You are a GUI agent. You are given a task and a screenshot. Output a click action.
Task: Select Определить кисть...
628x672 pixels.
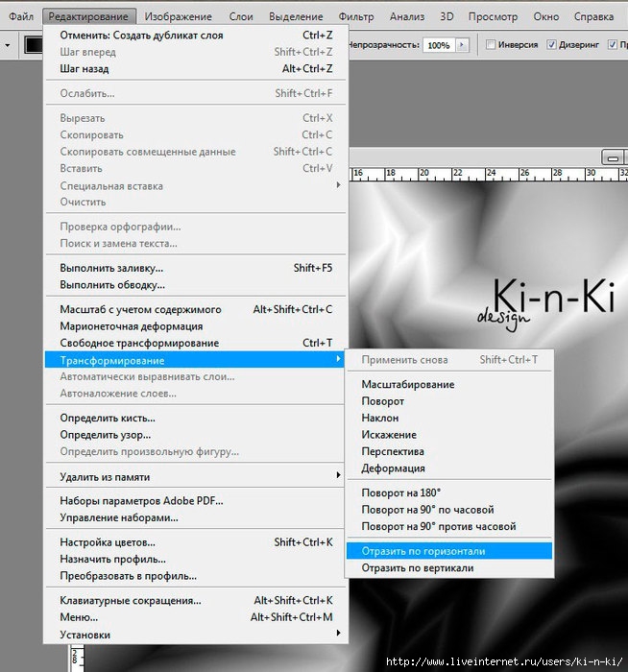point(196,418)
